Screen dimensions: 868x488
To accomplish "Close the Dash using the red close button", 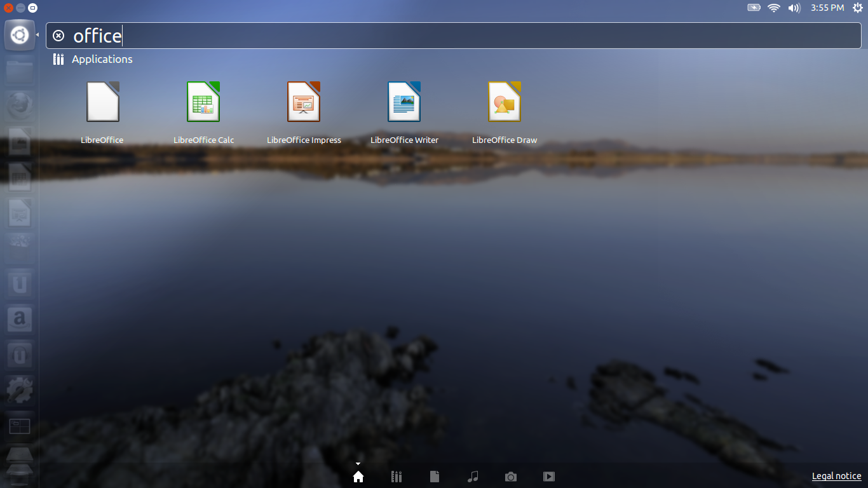I will (8, 8).
